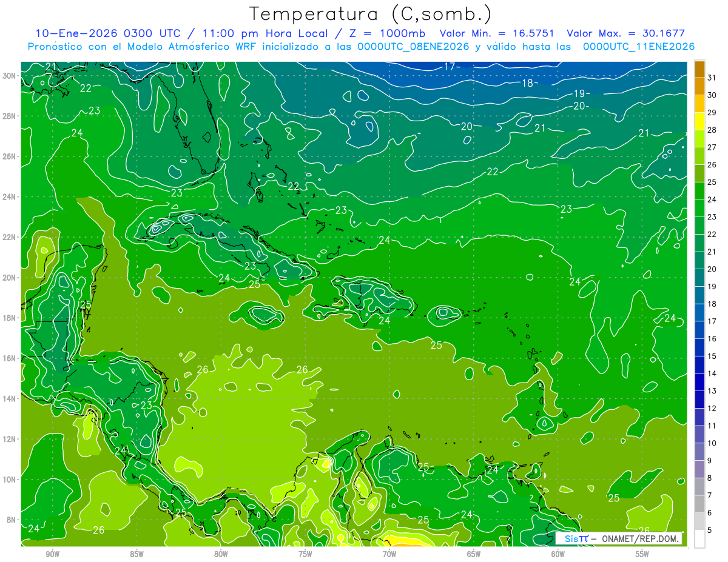Click the 16N latitude axis label

[9, 358]
